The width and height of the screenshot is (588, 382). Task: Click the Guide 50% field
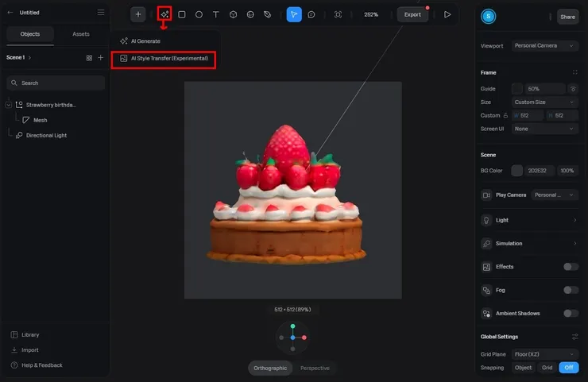pyautogui.click(x=545, y=89)
